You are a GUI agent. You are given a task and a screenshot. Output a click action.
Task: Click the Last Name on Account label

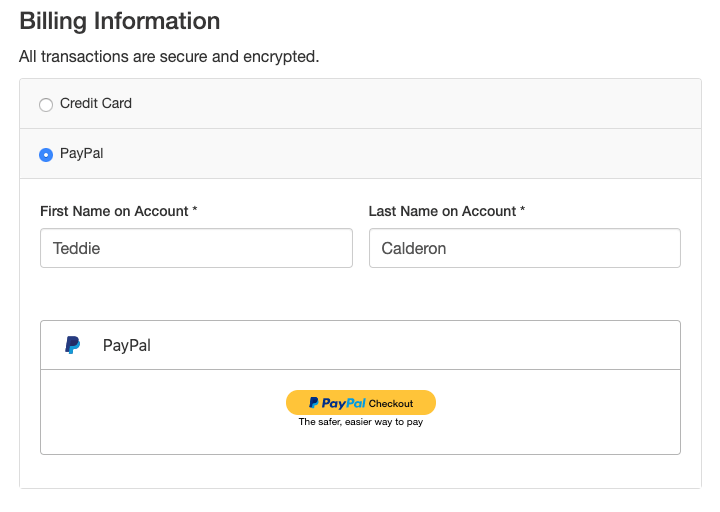(x=442, y=211)
